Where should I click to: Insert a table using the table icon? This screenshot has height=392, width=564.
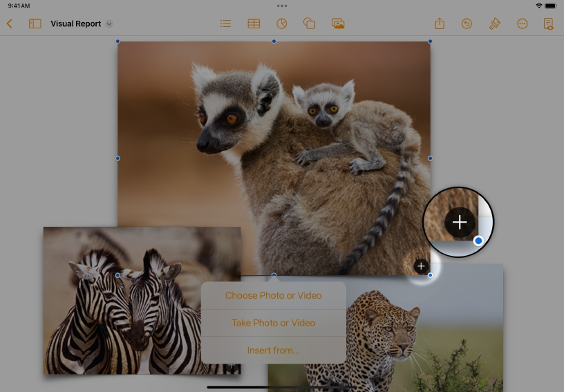coord(254,24)
